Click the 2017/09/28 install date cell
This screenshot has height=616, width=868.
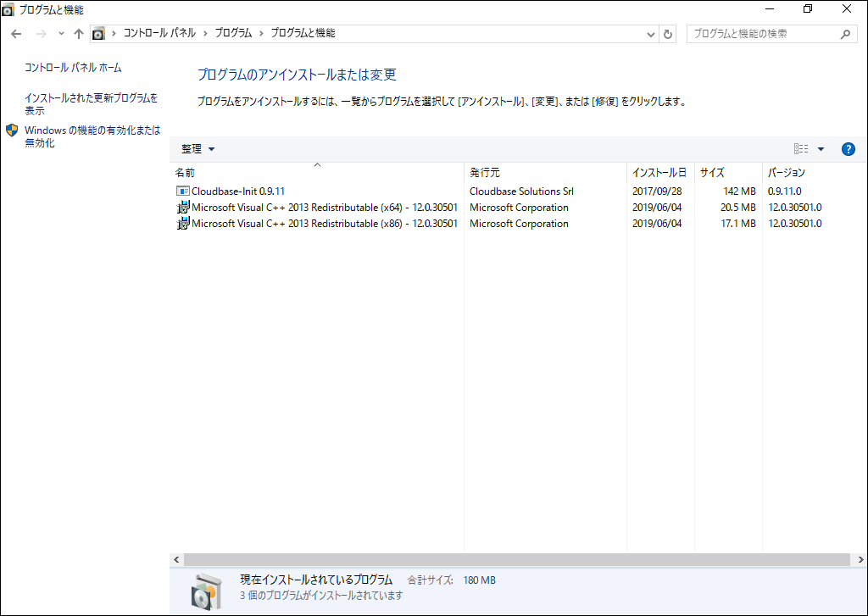coord(657,191)
